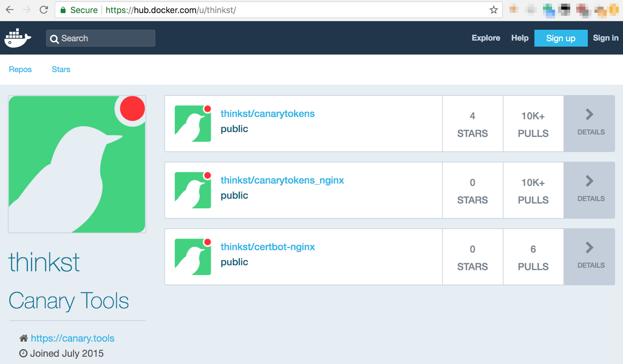Open the thinkst/certbot-nginx repository link
This screenshot has height=364, width=623.
coord(268,247)
